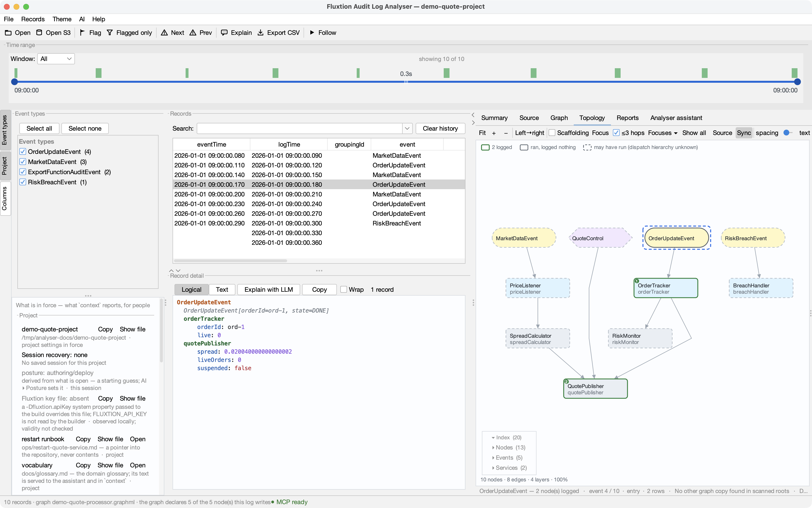Collapse the Index (20) tree
Image resolution: width=812 pixels, height=508 pixels.
[x=493, y=438]
